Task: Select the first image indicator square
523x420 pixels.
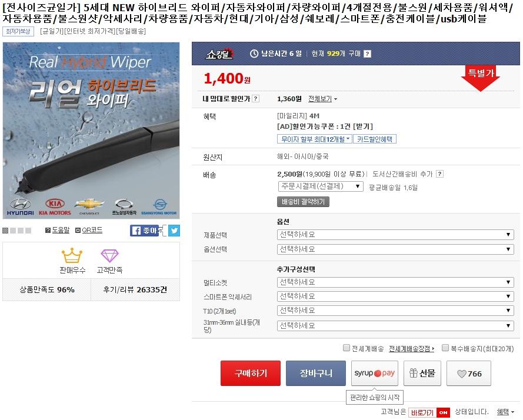Action: (x=5, y=231)
